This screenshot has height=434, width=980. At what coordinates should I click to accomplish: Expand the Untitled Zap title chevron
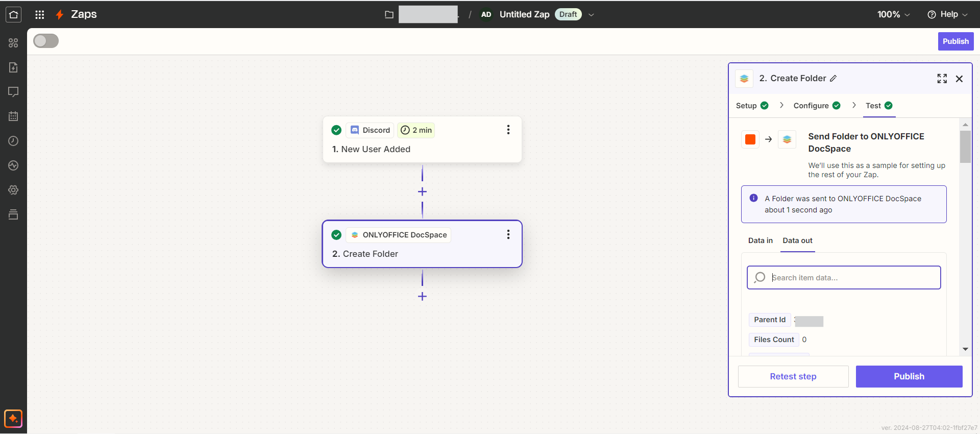point(591,15)
